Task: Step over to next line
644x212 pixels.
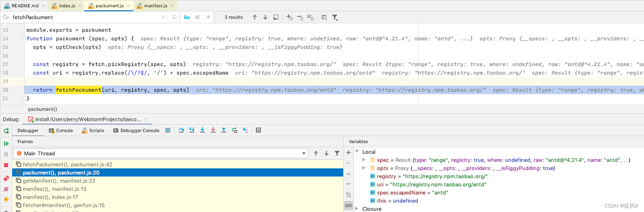Action: pyautogui.click(x=181, y=130)
